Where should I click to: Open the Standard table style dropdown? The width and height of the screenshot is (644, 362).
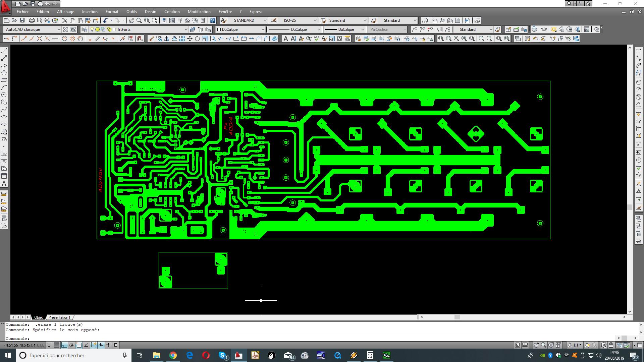click(365, 20)
